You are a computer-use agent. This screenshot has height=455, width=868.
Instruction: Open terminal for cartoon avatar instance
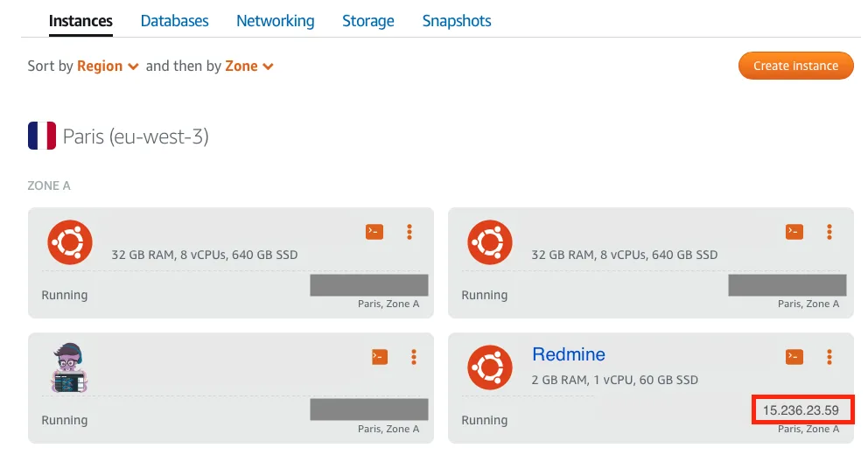click(379, 356)
